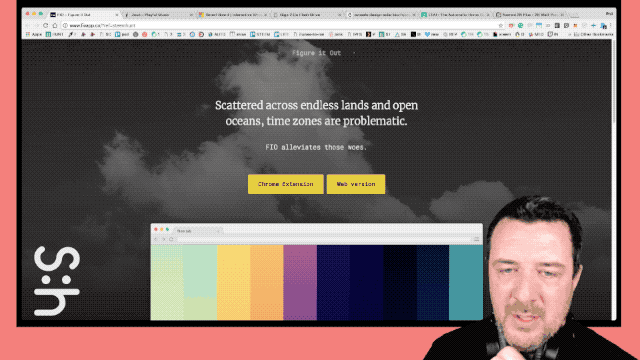Click the back arrow in Chrome toolbar
This screenshot has height=360, width=640.
[28, 25]
